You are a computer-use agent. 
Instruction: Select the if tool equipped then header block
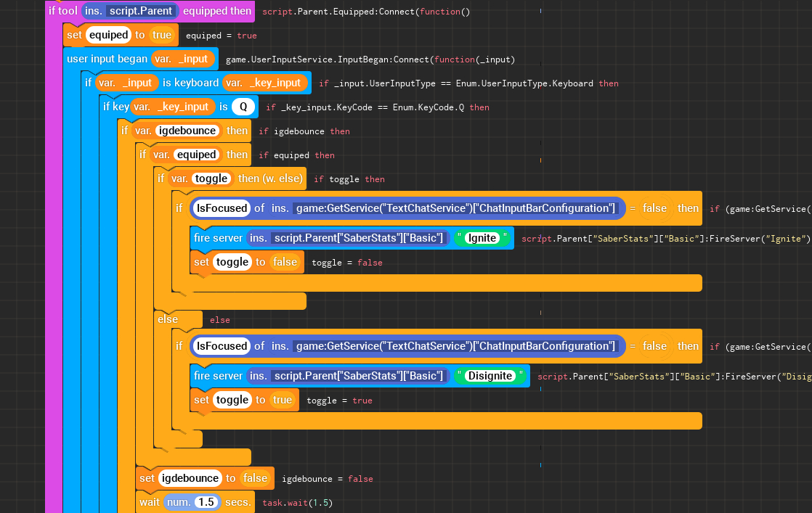(63, 11)
